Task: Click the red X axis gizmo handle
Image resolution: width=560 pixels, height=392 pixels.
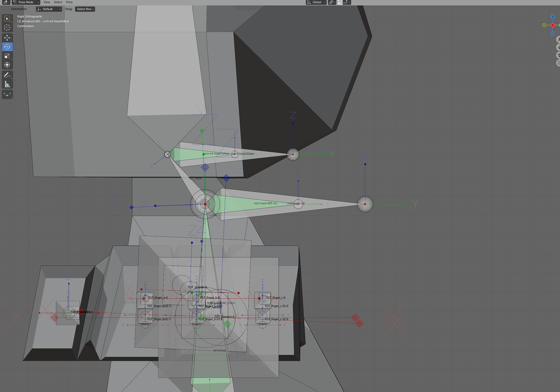Action: tap(552, 25)
